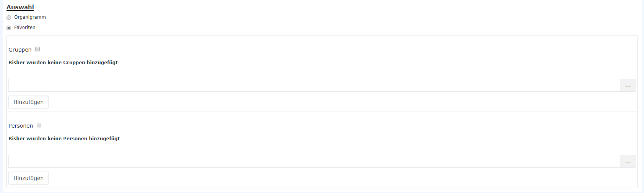
Task: Click the word 'Bisher' in the Gruppen message
Action: [16, 62]
